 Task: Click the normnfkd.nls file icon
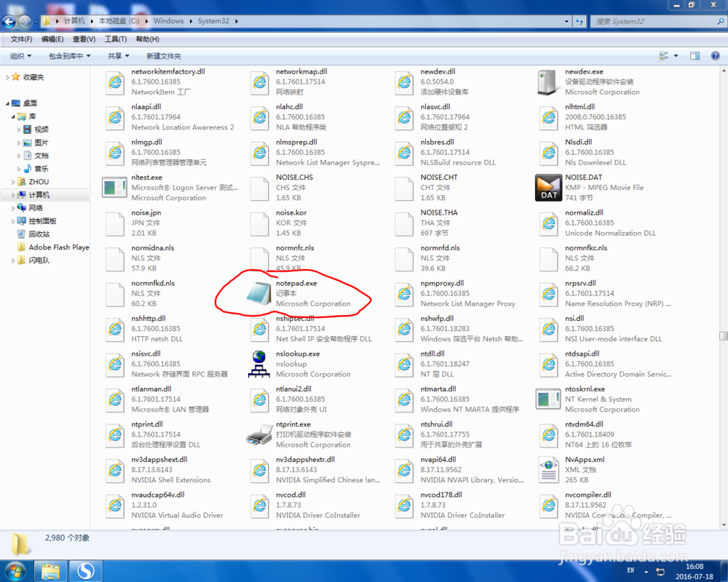click(115, 294)
